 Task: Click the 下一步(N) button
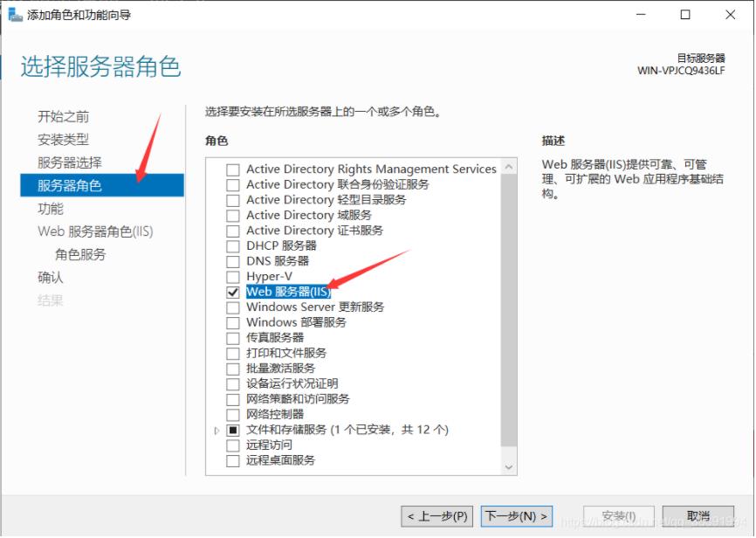click(517, 516)
